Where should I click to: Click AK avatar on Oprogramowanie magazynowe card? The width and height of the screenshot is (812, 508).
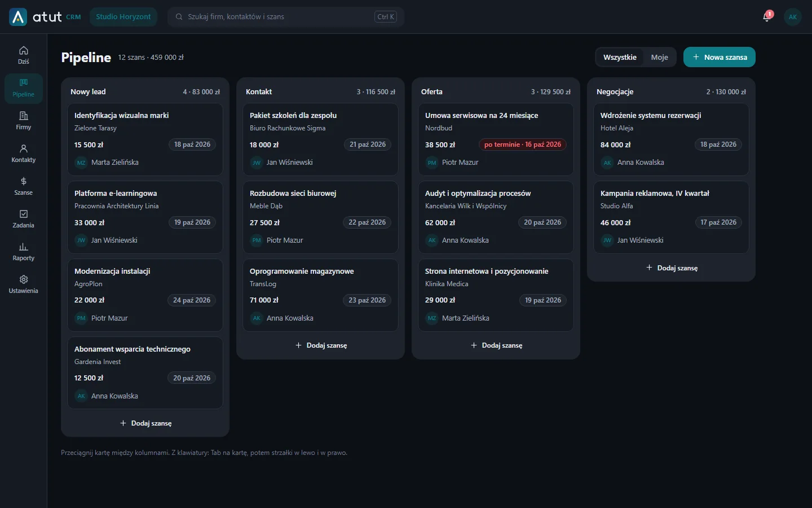pyautogui.click(x=257, y=318)
